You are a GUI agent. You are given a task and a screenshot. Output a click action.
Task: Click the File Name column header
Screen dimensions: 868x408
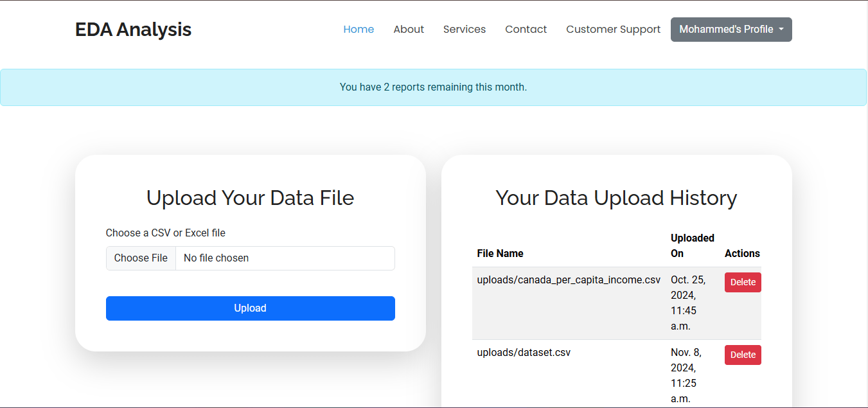[500, 254]
